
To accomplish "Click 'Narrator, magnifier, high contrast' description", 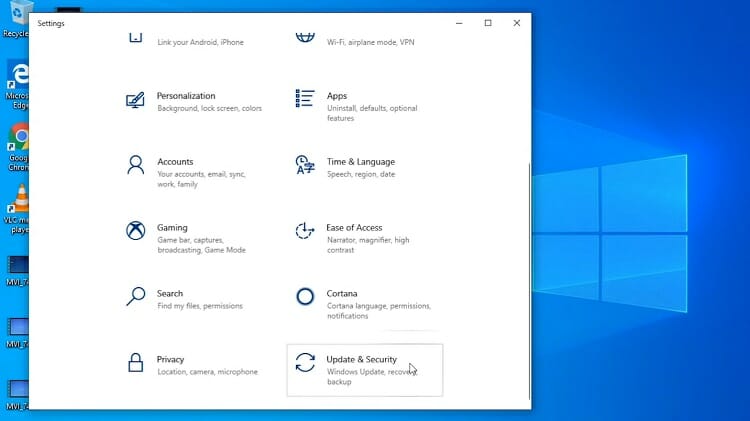I will point(368,245).
